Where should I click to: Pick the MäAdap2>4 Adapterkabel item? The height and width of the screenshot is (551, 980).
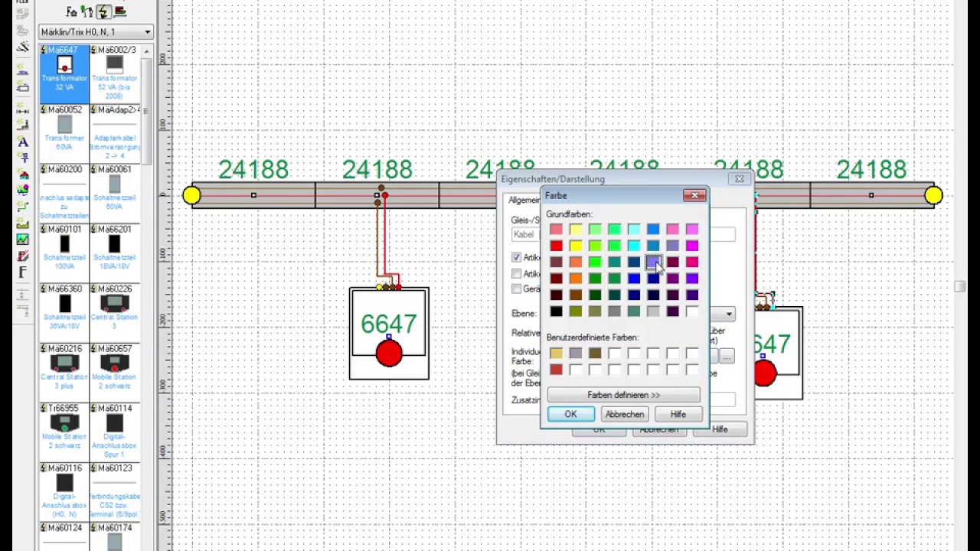coord(115,134)
